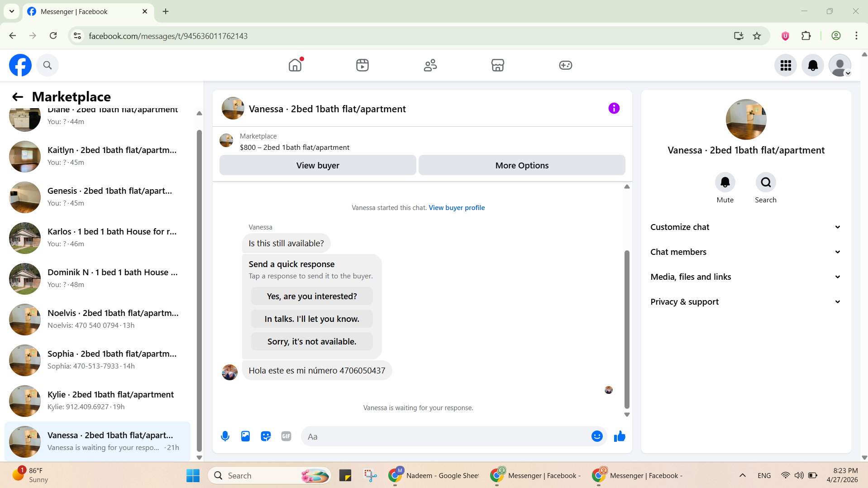Send quick reply 'In talks. I'll let you know.'
The image size is (868, 488).
312,319
